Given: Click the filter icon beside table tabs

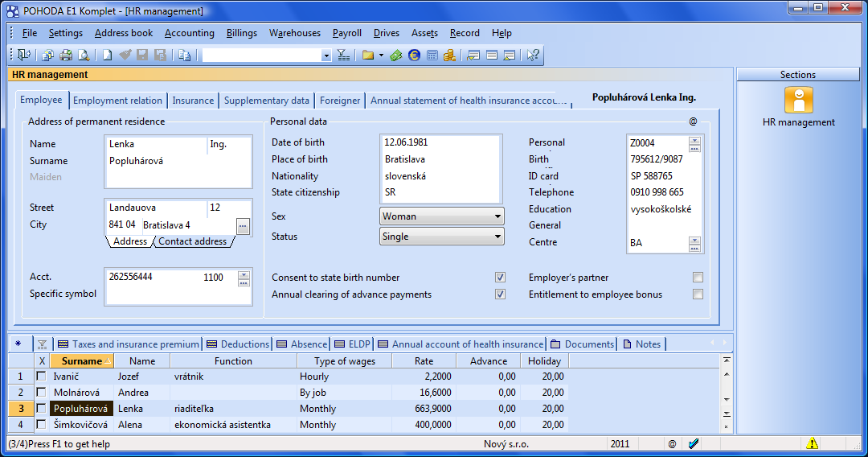Looking at the screenshot, I should [x=42, y=344].
